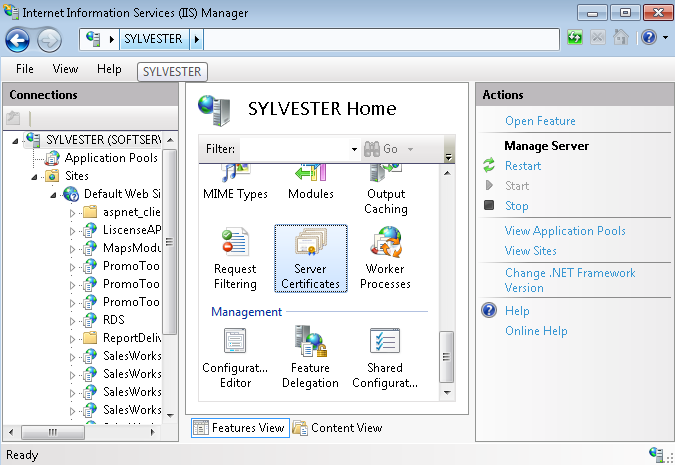Switch to Content View tab
Screen dimensions: 675x465
coord(338,428)
